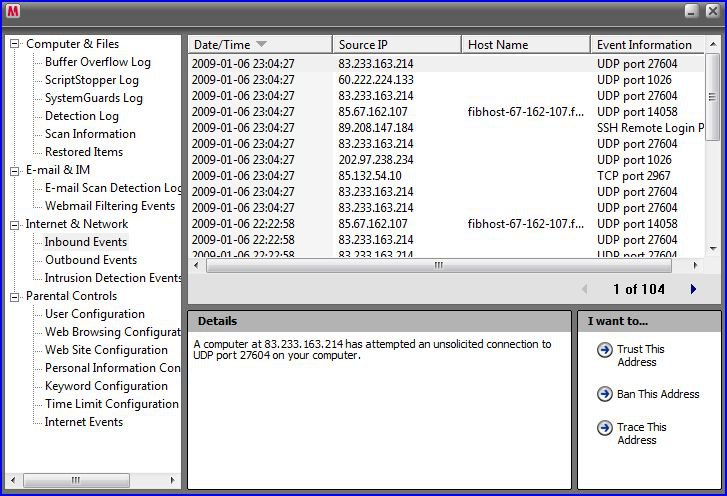Viewport: 727px width, 496px height.
Task: Click the McAfee M logo icon
Action: click(13, 11)
